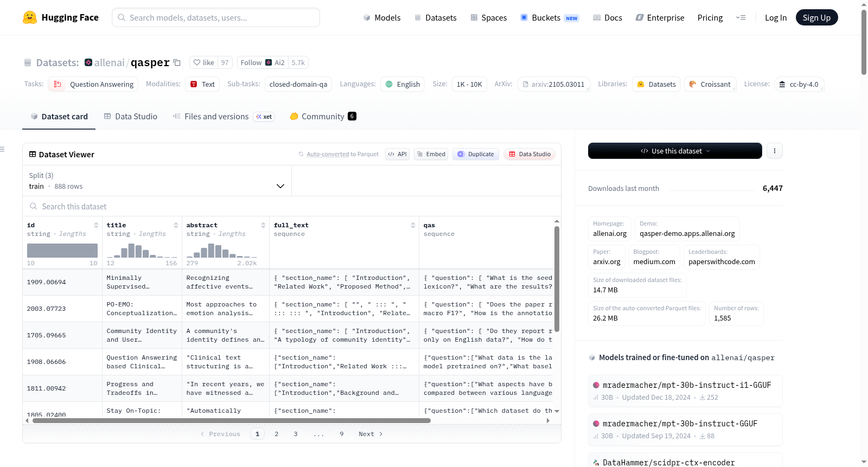Sort by the id column

(x=96, y=225)
